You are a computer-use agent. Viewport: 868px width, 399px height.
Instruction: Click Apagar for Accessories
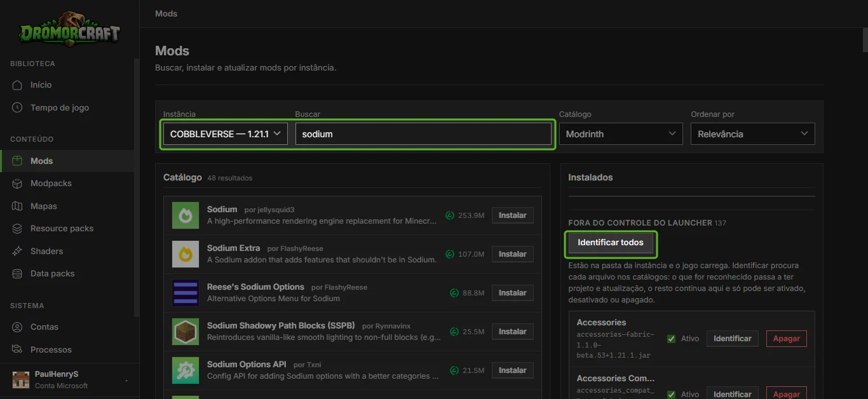tap(787, 339)
